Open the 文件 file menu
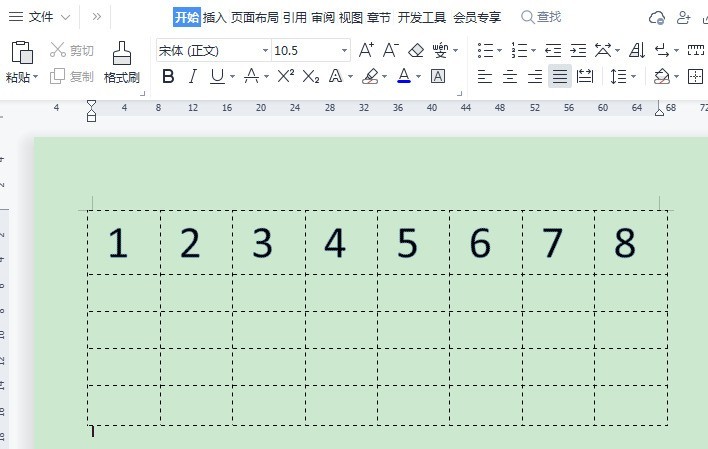Screen dimensions: 708x449 click(x=40, y=17)
